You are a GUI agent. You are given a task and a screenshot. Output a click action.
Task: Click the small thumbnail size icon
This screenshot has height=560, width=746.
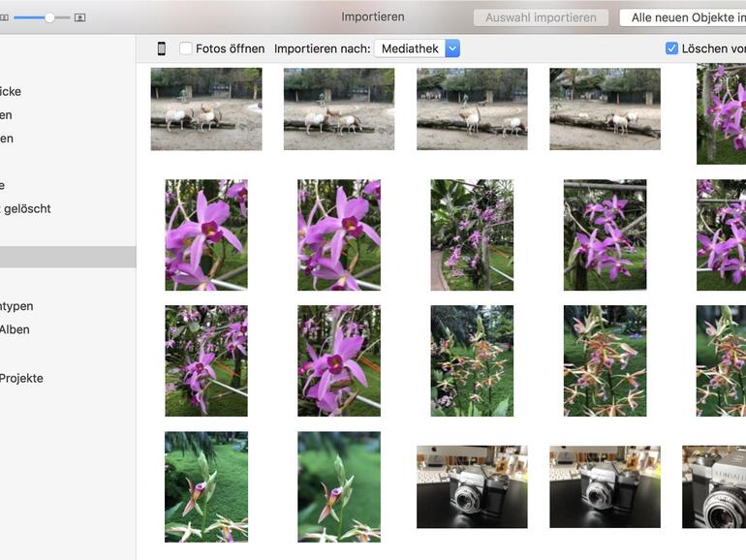[4, 17]
